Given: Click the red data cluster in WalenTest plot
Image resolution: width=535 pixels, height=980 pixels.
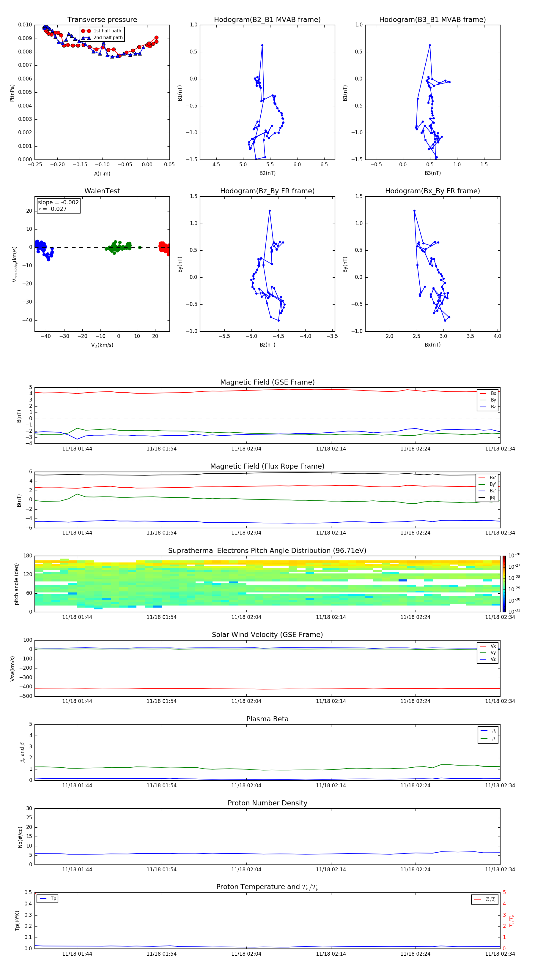Looking at the screenshot, I should (164, 247).
